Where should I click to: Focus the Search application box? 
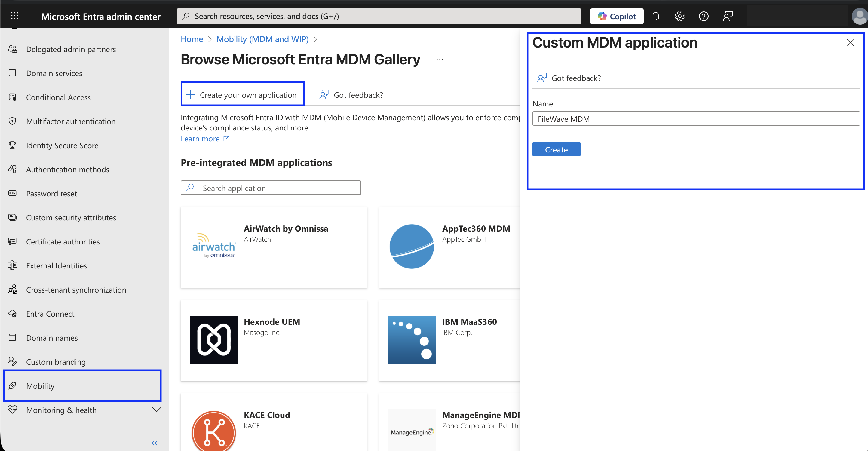point(271,188)
